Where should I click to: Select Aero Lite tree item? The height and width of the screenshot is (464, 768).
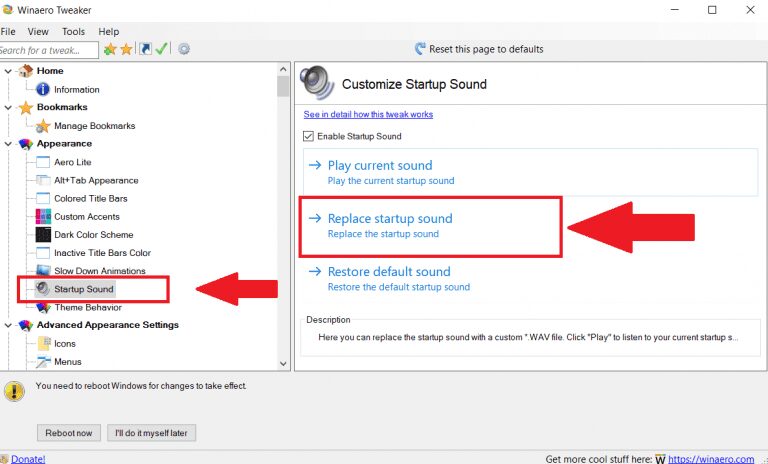point(72,162)
